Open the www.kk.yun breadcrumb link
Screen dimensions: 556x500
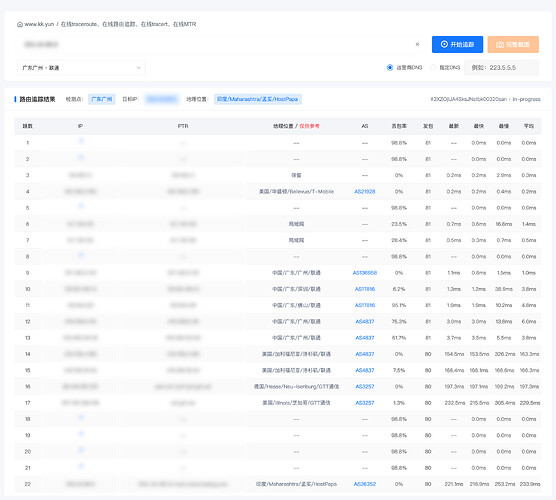39,24
